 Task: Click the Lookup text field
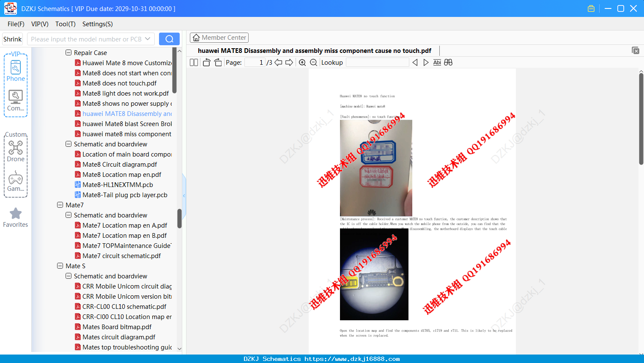(377, 63)
